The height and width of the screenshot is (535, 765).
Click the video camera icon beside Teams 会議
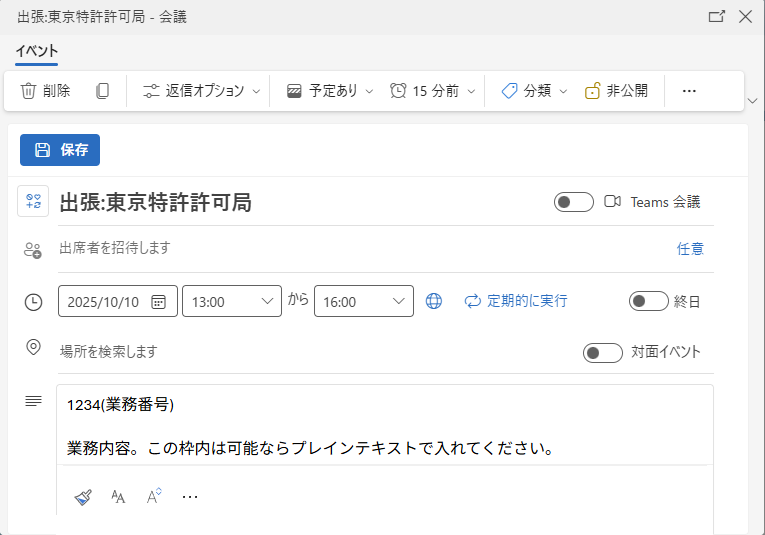tap(612, 201)
